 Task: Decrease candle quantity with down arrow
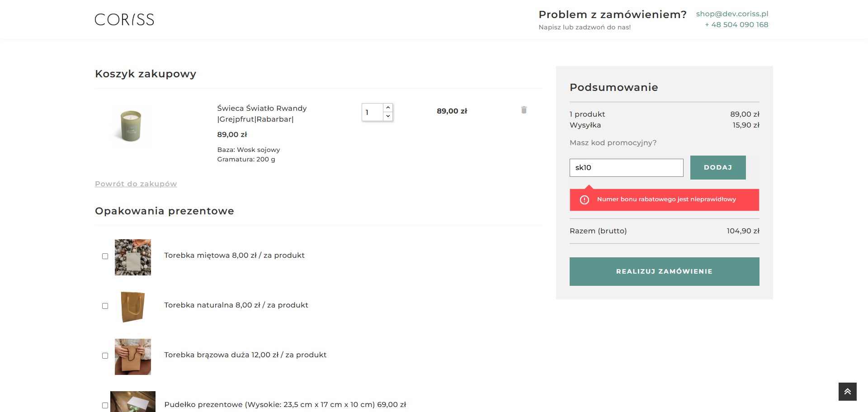click(388, 116)
